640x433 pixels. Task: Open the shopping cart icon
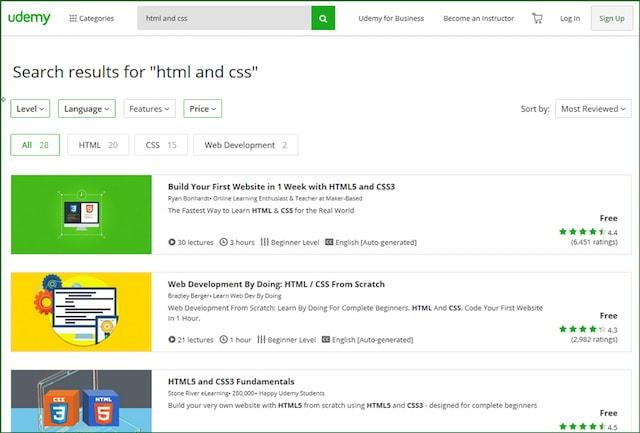point(537,18)
